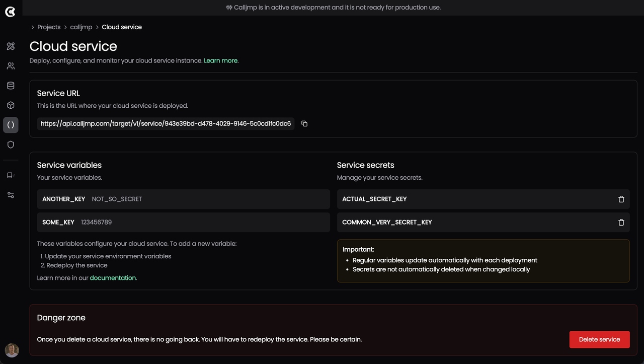Click the ACTUAL_SECRET_KEY name
This screenshot has width=644, height=364.
click(x=374, y=199)
